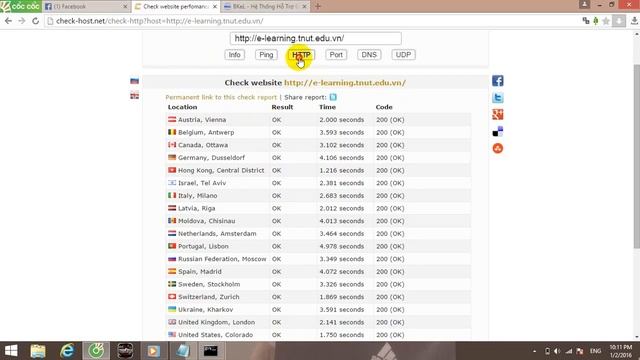This screenshot has height=360, width=640.
Task: Bookmark page with star icon
Action: click(606, 21)
